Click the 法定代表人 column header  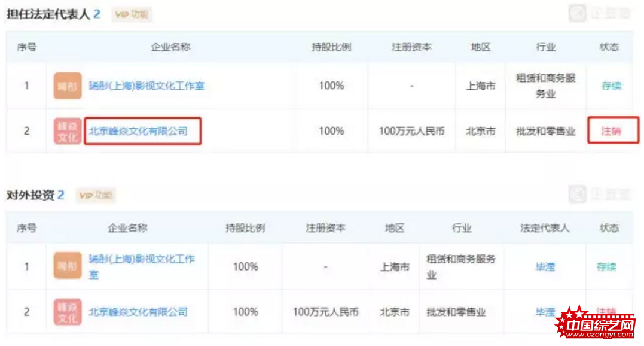tap(545, 228)
